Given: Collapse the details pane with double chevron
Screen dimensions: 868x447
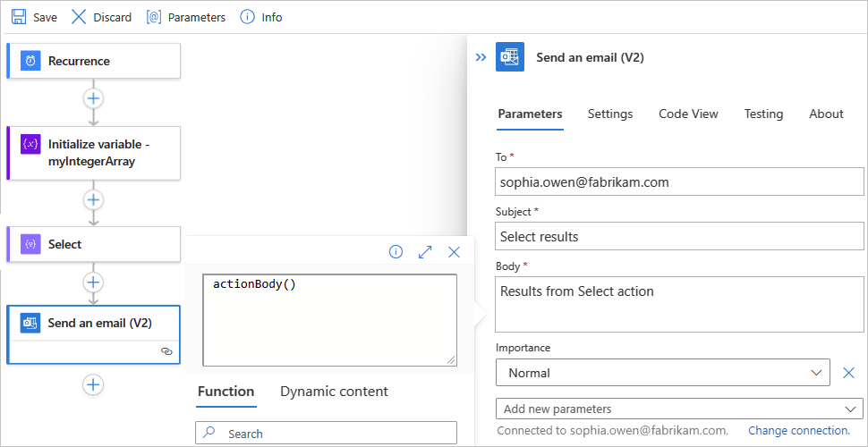Looking at the screenshot, I should [481, 57].
